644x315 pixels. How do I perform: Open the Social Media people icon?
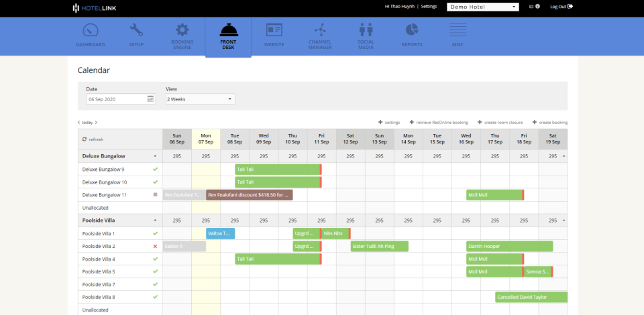(366, 30)
